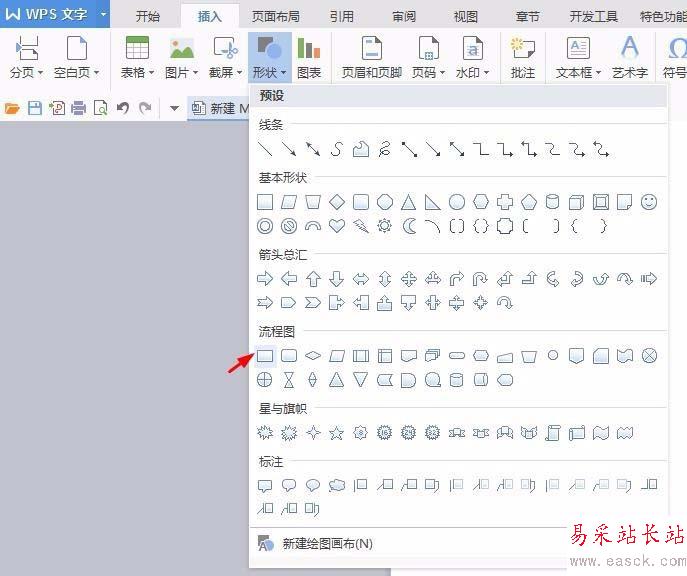Expand quick access toolbar customize arrow
The image size is (687, 576).
[x=174, y=108]
